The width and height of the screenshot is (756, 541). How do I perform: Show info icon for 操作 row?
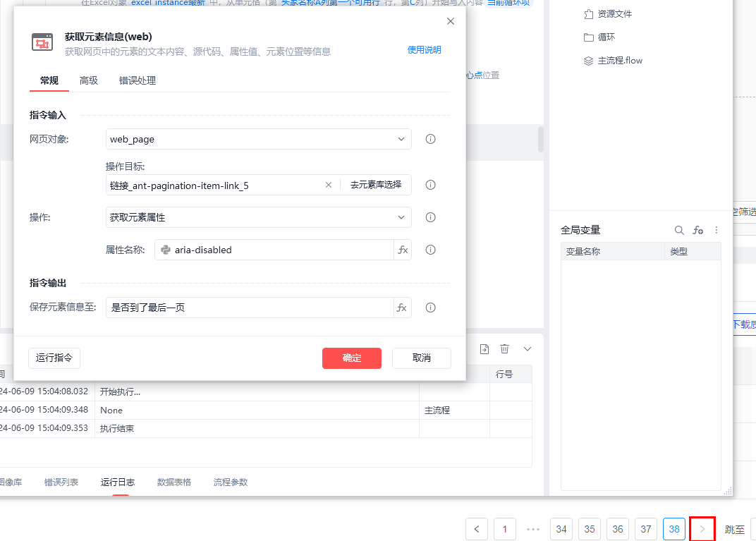[431, 217]
